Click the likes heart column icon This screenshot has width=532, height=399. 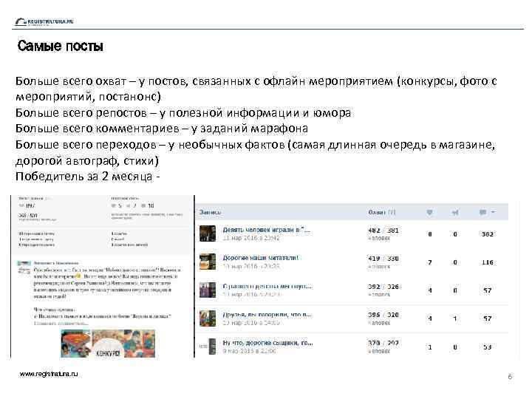click(x=429, y=212)
